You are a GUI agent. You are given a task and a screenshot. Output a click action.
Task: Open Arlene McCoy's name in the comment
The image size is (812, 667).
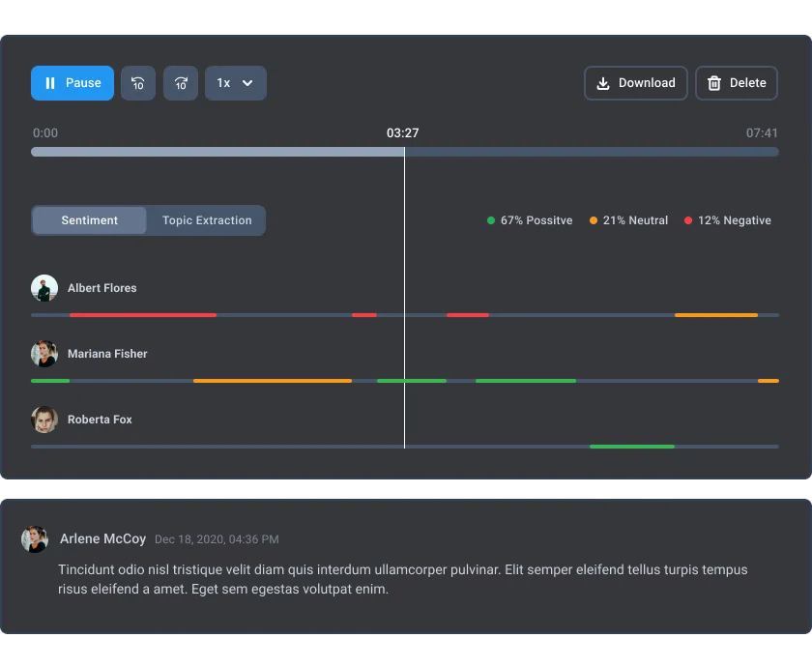click(x=102, y=538)
